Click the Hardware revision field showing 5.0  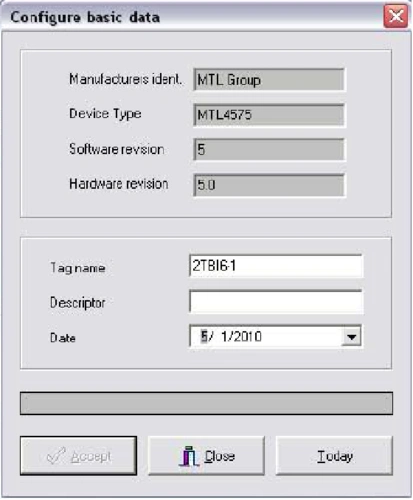[269, 185]
